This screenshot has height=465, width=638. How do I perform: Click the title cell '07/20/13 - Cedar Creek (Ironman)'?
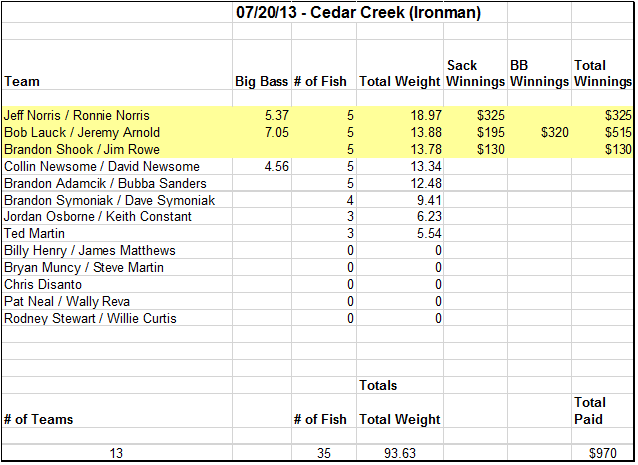coord(344,15)
